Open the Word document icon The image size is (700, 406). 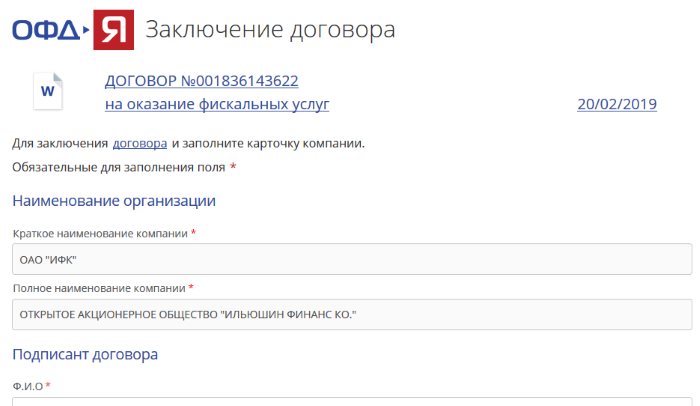tap(47, 91)
